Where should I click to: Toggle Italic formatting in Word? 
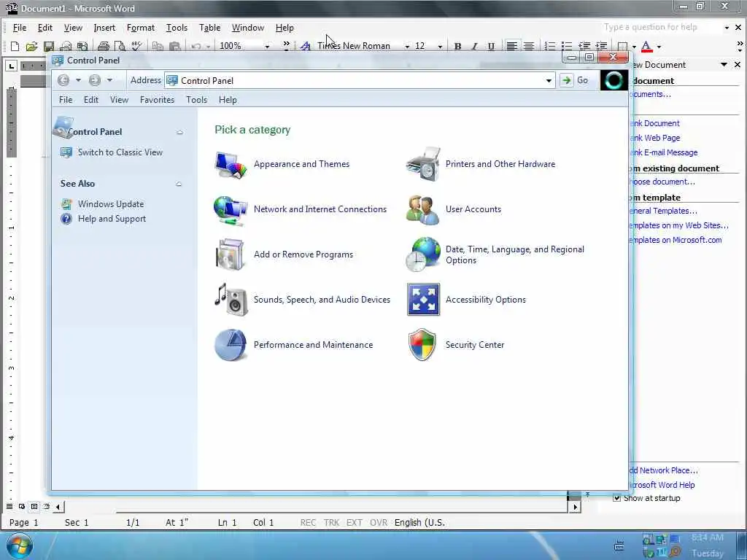click(474, 46)
